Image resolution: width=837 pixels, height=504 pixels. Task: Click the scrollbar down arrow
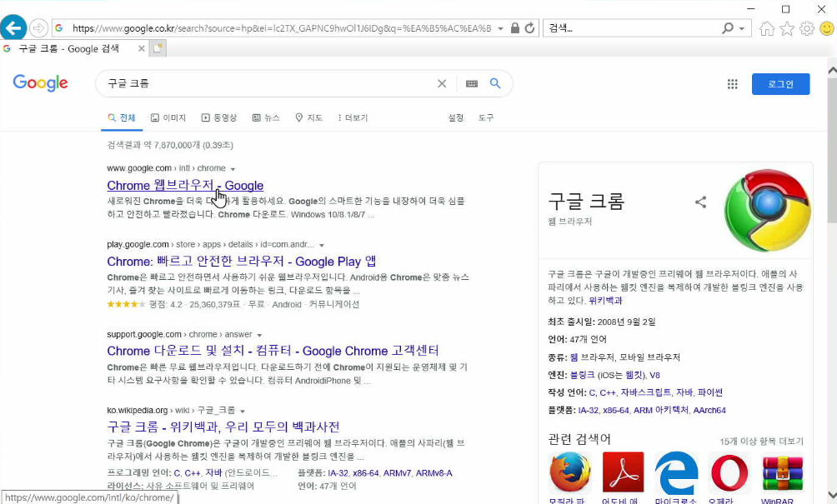832,494
